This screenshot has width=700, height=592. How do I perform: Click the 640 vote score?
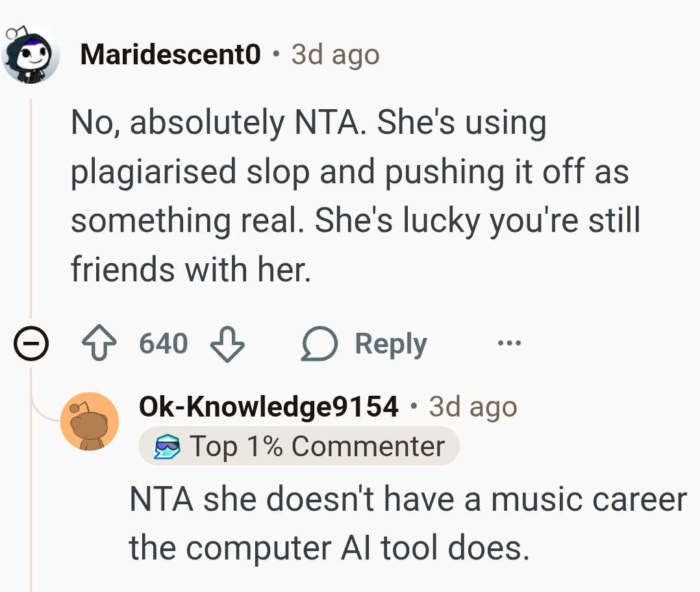pyautogui.click(x=164, y=343)
